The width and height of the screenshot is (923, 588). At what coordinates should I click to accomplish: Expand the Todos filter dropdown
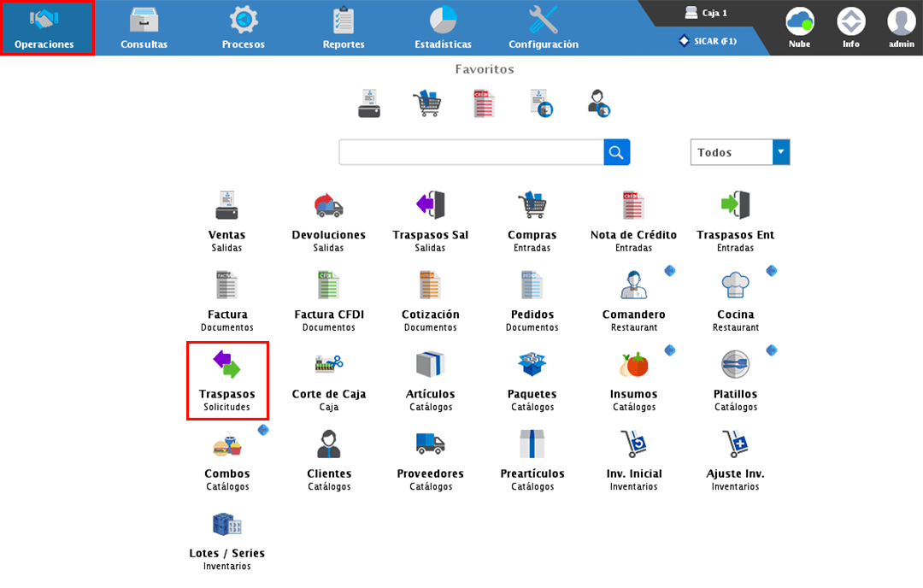coord(780,152)
